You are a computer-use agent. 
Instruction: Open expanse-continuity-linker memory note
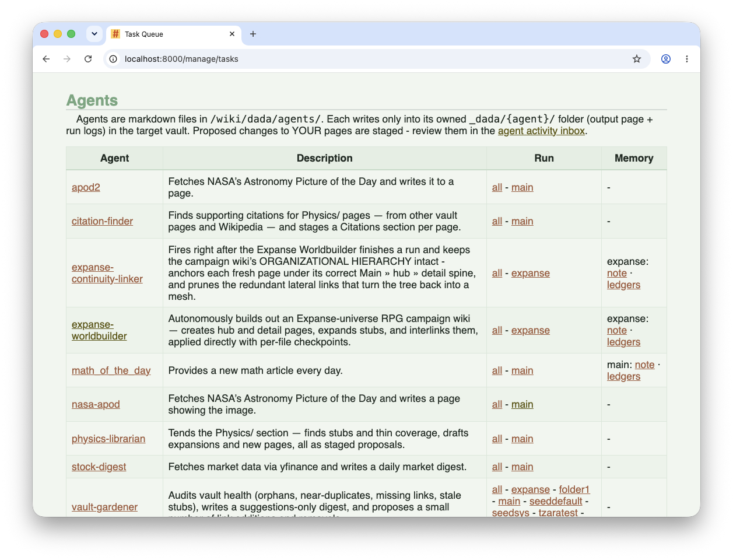click(617, 273)
